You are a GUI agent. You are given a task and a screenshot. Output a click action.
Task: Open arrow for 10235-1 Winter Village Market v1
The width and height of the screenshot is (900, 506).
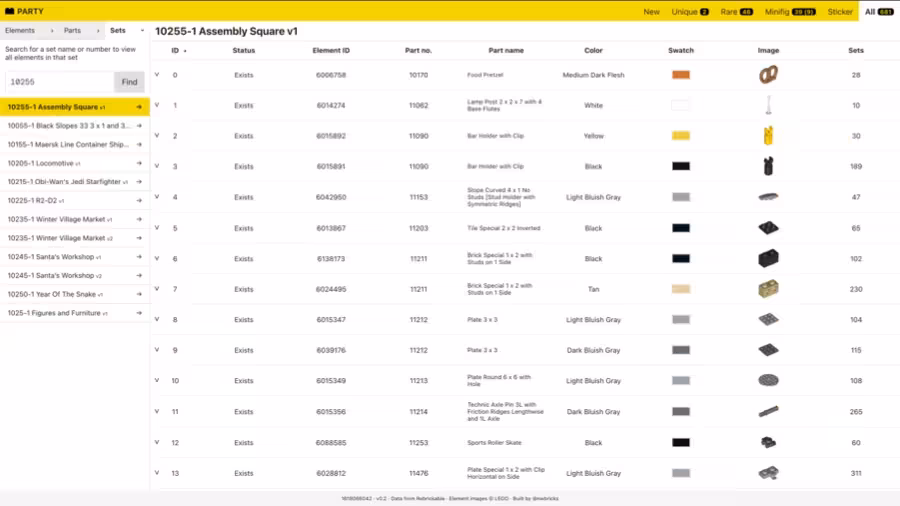pos(139,219)
